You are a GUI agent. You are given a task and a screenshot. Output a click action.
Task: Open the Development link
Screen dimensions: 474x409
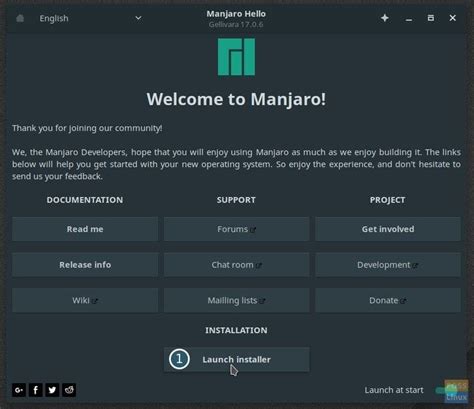pyautogui.click(x=388, y=265)
